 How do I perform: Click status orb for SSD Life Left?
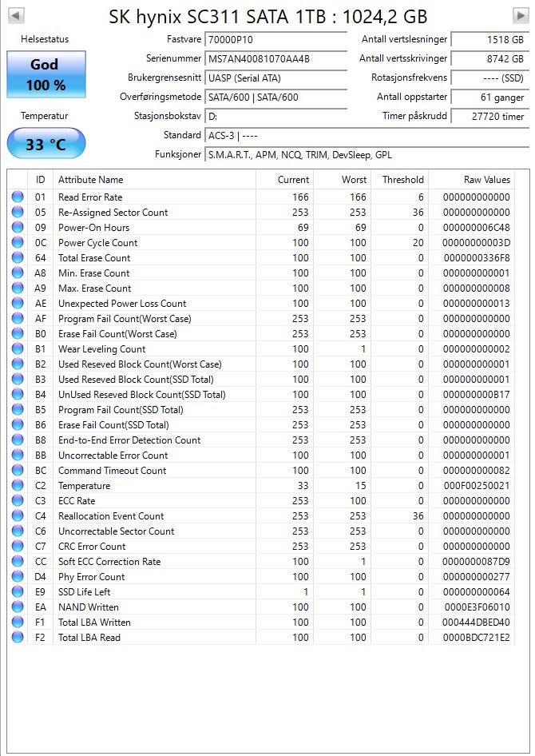pyautogui.click(x=18, y=591)
